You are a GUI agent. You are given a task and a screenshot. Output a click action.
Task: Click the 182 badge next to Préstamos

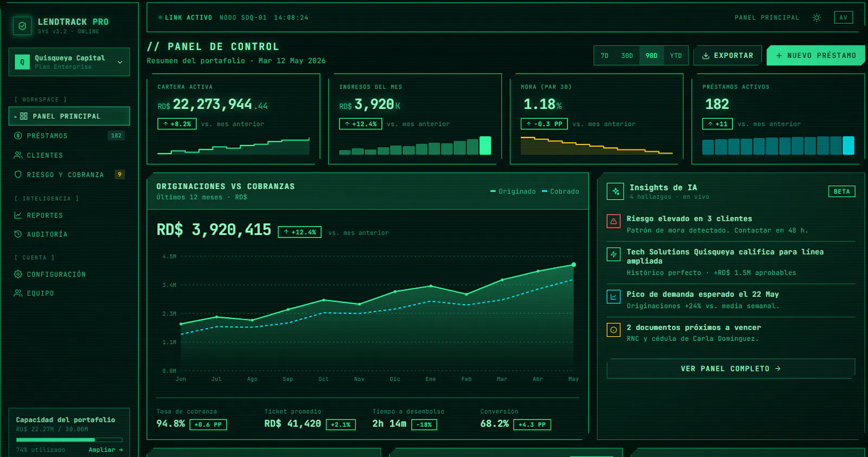(x=116, y=136)
